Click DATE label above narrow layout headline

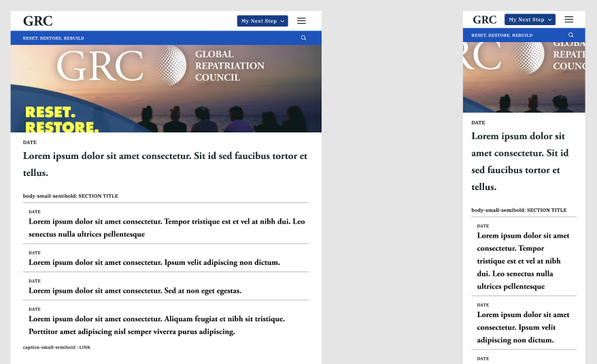[x=478, y=122]
